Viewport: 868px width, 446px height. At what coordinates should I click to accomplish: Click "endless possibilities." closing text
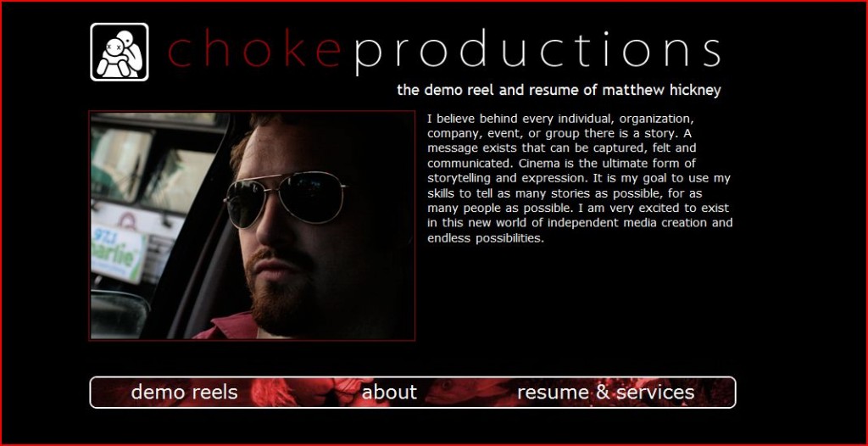[x=486, y=239]
